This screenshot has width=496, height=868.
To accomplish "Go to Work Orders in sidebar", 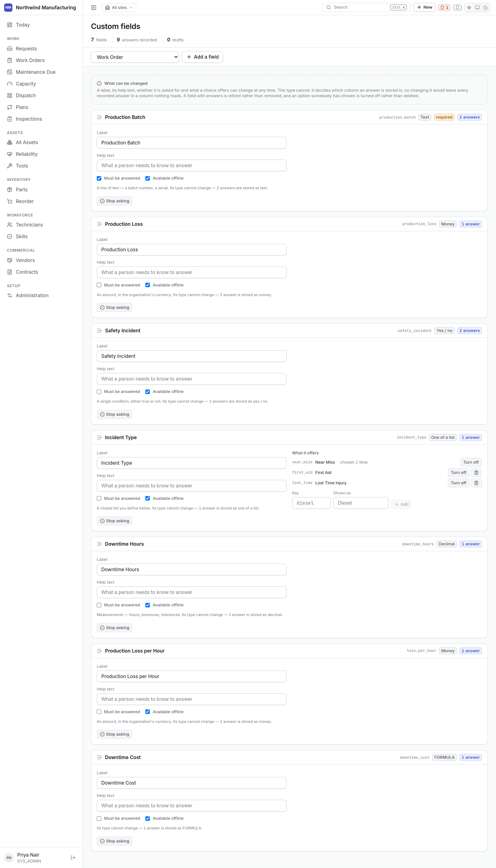I will pyautogui.click(x=41, y=60).
